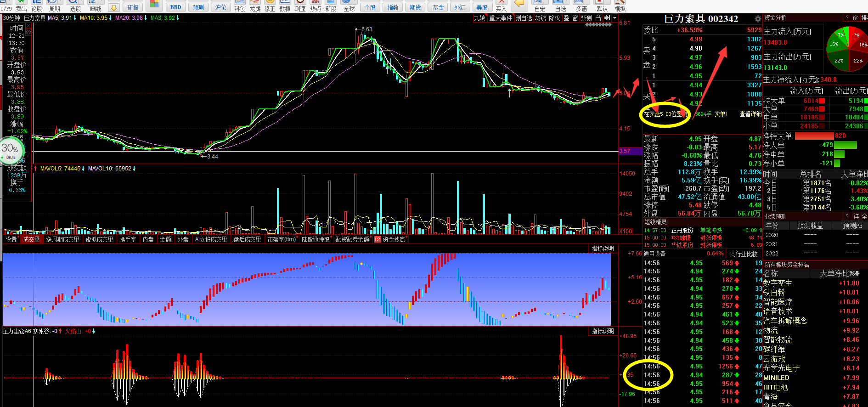Viewport: 868px width, 407px height.
Task: Open chart toolbar dropdown arrow
Action: [x=614, y=18]
